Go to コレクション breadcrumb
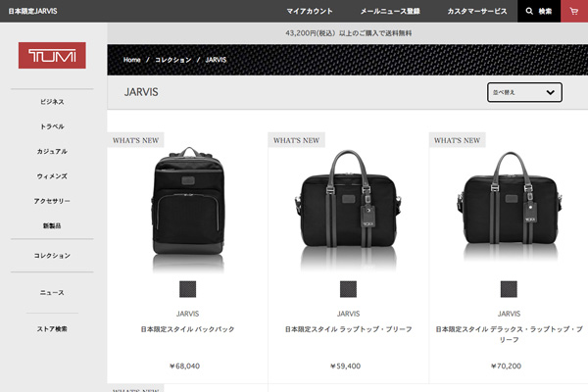The width and height of the screenshot is (588, 392). (x=173, y=60)
